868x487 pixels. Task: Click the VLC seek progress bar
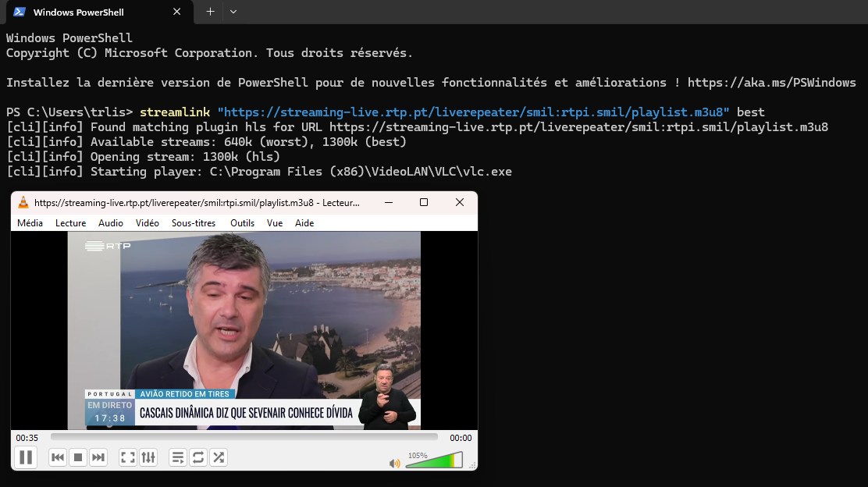(x=244, y=437)
